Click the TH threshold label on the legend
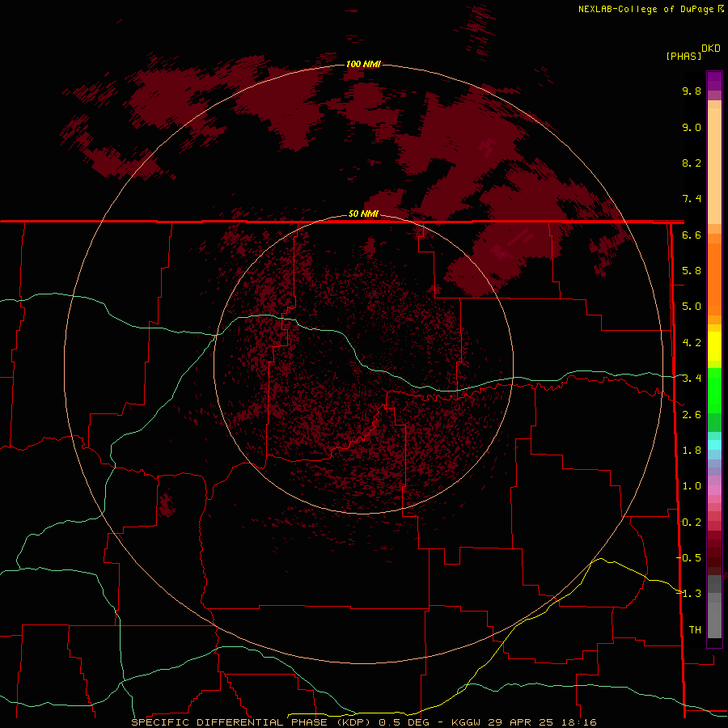 pyautogui.click(x=695, y=630)
